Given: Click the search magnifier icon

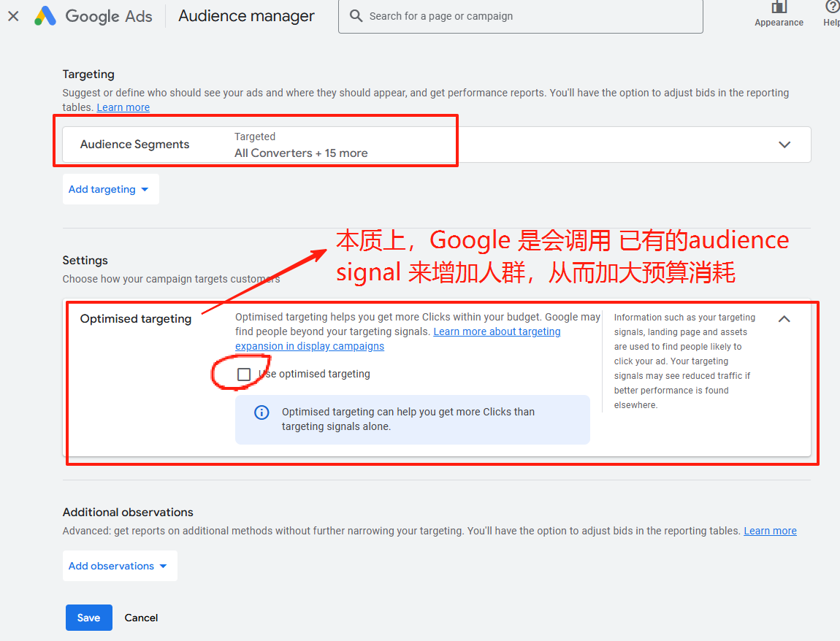Looking at the screenshot, I should tap(356, 16).
